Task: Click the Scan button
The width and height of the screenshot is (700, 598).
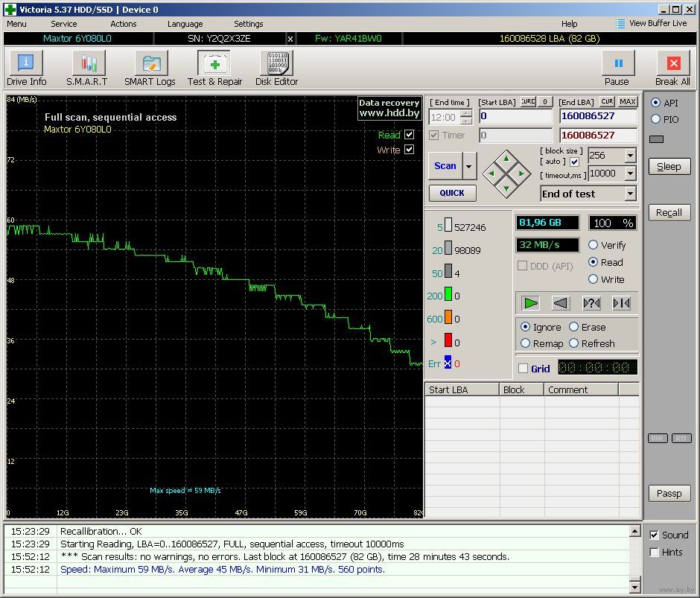Action: click(x=445, y=165)
